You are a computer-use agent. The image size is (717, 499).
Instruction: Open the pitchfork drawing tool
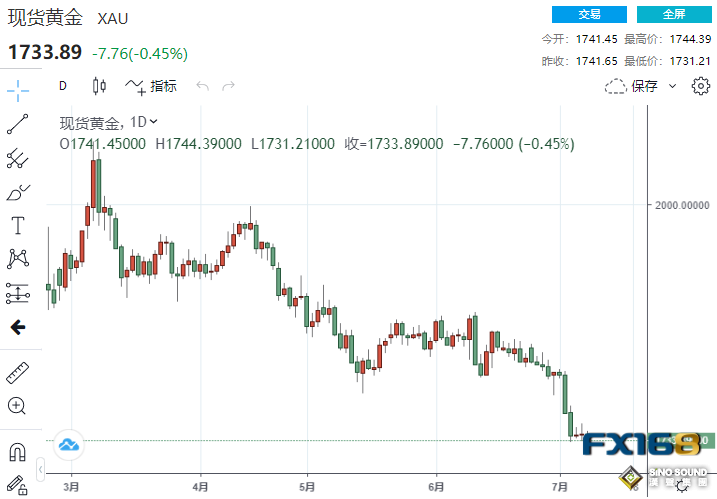click(18, 158)
